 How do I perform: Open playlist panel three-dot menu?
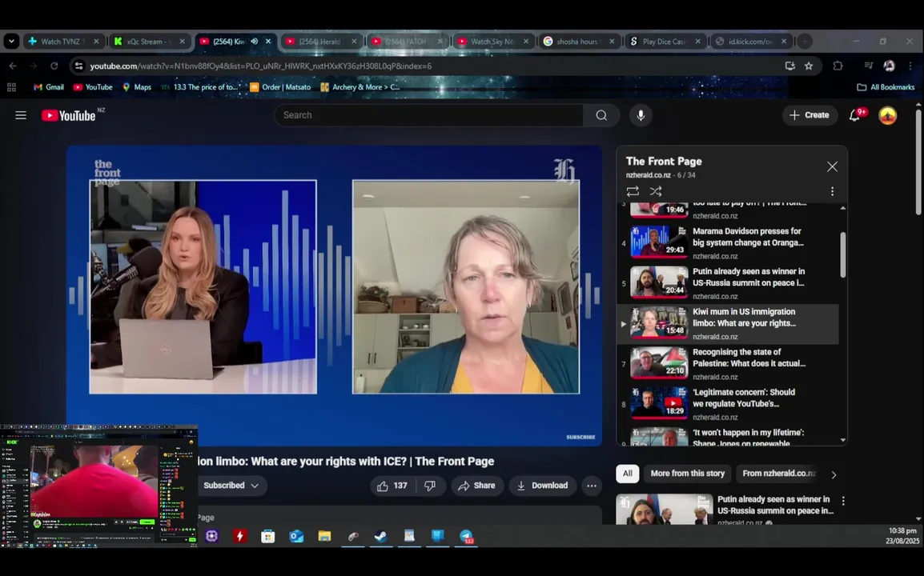831,191
